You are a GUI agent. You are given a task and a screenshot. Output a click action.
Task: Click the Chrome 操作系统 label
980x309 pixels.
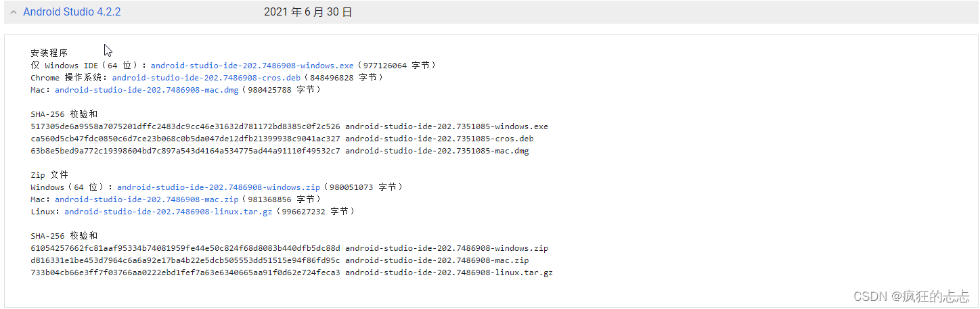69,78
